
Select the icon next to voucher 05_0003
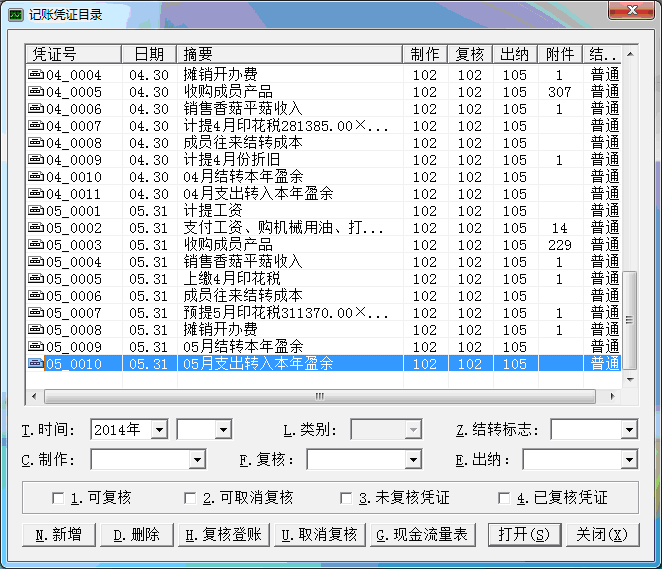36,245
